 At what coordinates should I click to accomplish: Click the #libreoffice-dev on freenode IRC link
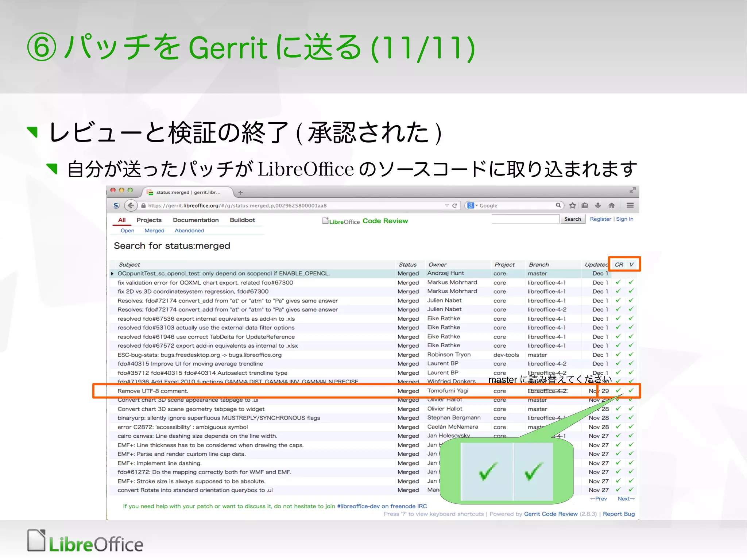382,506
